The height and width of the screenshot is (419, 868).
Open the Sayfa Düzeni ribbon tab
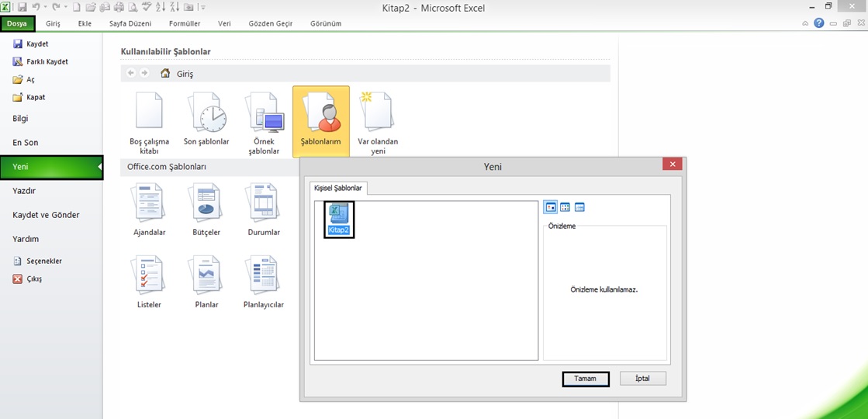pyautogui.click(x=130, y=23)
